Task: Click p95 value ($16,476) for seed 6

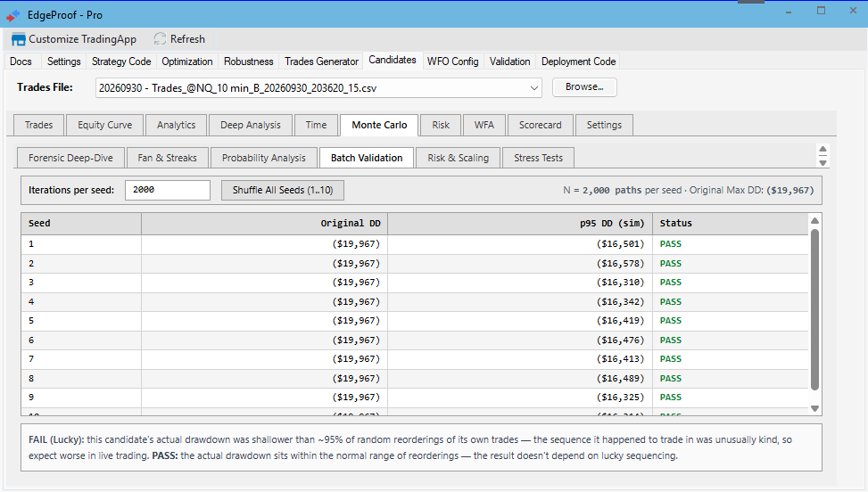Action: click(620, 340)
